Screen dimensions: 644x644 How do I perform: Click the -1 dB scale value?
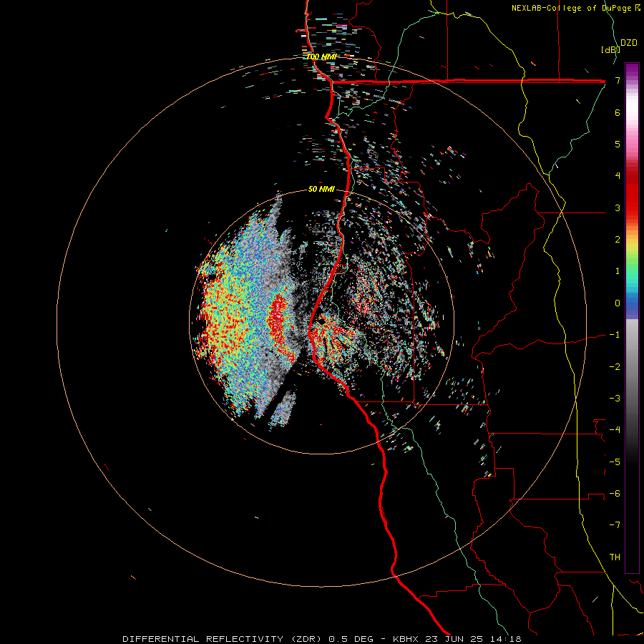pyautogui.click(x=615, y=335)
